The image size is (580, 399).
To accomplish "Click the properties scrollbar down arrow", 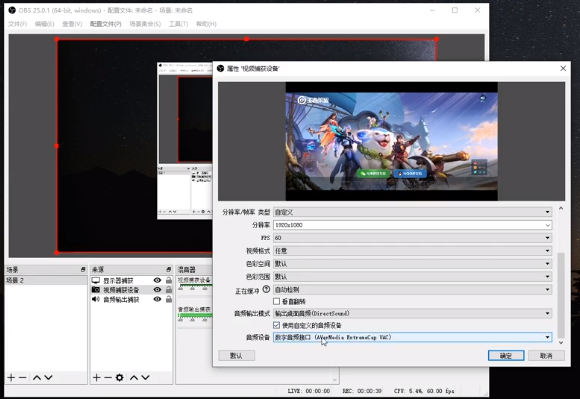I will click(x=561, y=342).
